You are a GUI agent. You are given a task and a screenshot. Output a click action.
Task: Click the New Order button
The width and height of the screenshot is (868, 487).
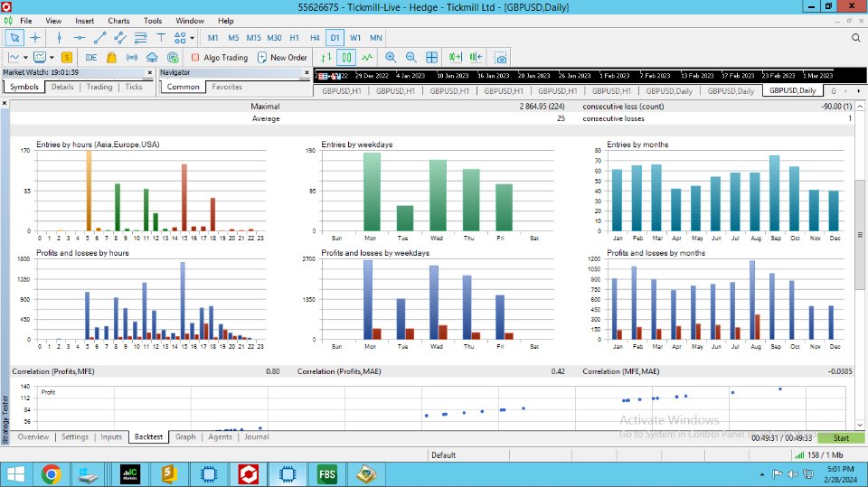(x=282, y=58)
